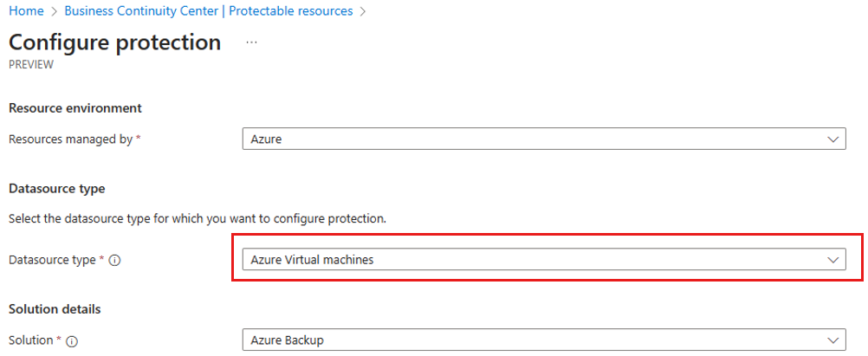The width and height of the screenshot is (868, 356).
Task: Click the down arrow in the Azure dropdown
Action: [x=832, y=139]
